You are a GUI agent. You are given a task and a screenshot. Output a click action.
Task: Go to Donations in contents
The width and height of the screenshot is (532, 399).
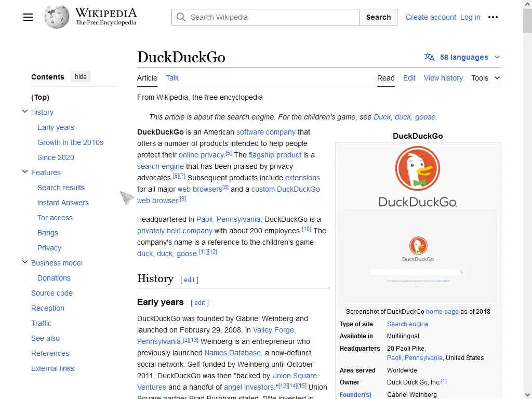coord(54,278)
